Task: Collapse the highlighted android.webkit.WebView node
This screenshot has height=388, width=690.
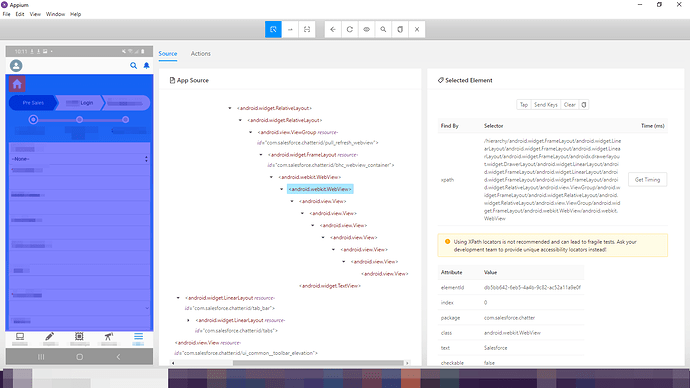Action: pyautogui.click(x=282, y=189)
